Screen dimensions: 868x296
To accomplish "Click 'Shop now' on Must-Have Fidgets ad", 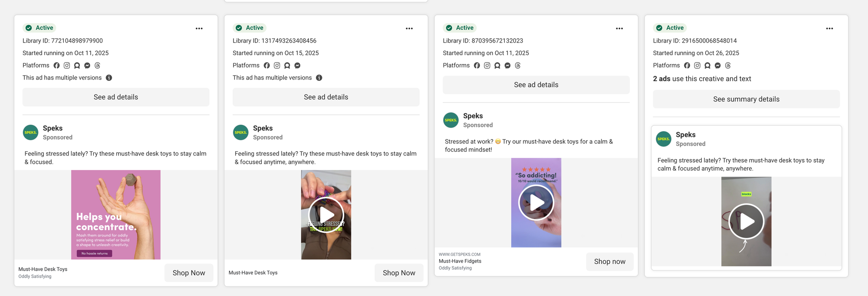I will pyautogui.click(x=609, y=262).
